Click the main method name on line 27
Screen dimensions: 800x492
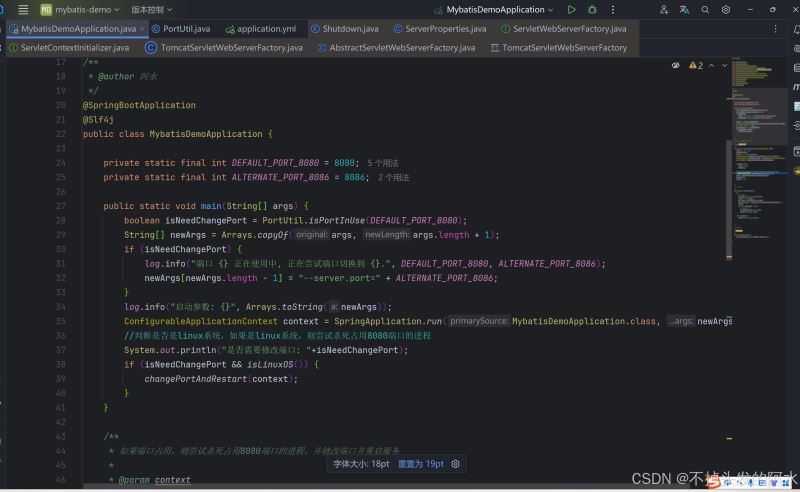tap(211, 206)
